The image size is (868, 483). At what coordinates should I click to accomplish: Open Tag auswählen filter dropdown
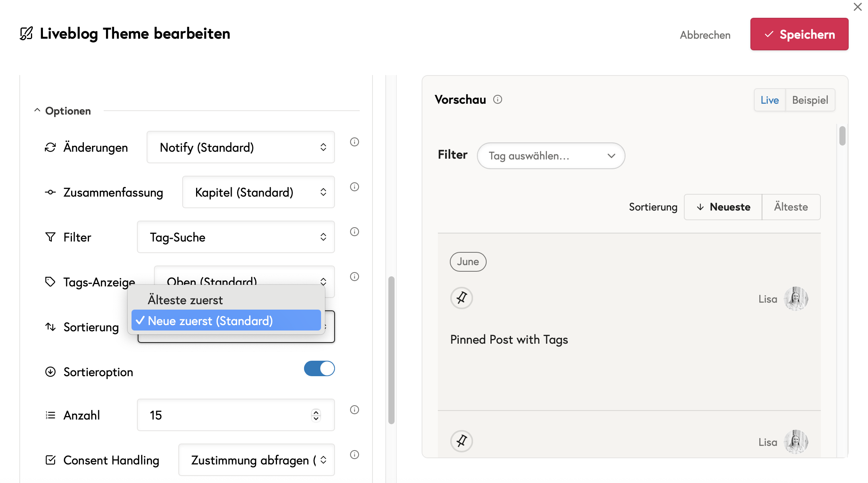pyautogui.click(x=551, y=156)
